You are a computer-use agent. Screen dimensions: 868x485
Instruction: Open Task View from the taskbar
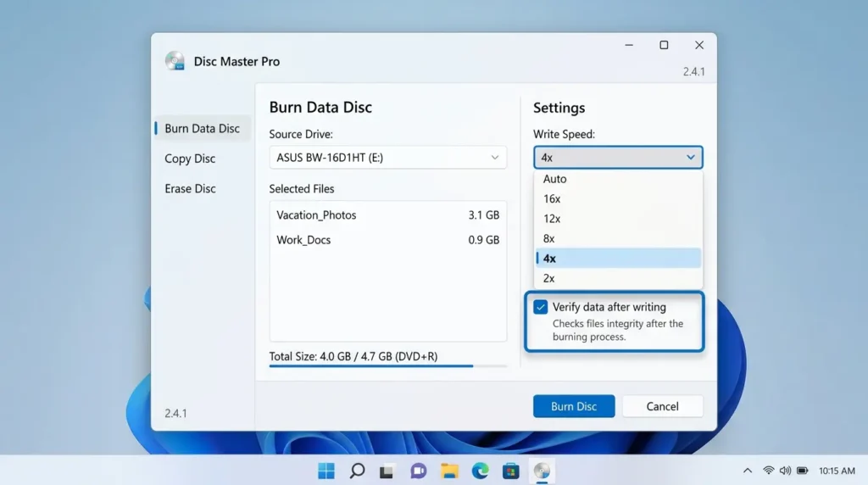click(x=387, y=471)
